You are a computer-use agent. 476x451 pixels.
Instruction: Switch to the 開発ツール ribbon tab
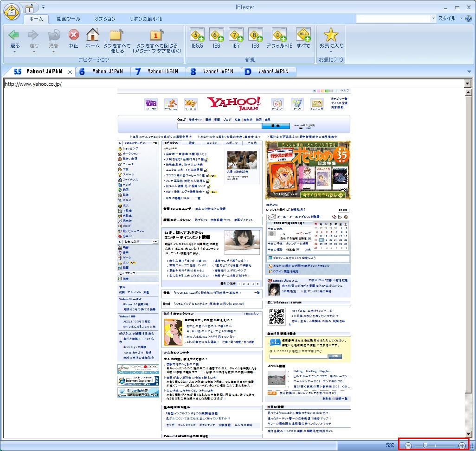68,19
